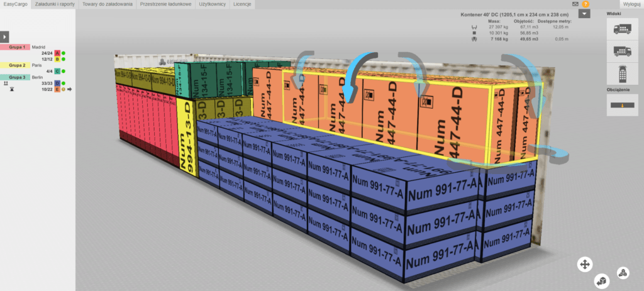Switch to the second truck view

coord(623,52)
